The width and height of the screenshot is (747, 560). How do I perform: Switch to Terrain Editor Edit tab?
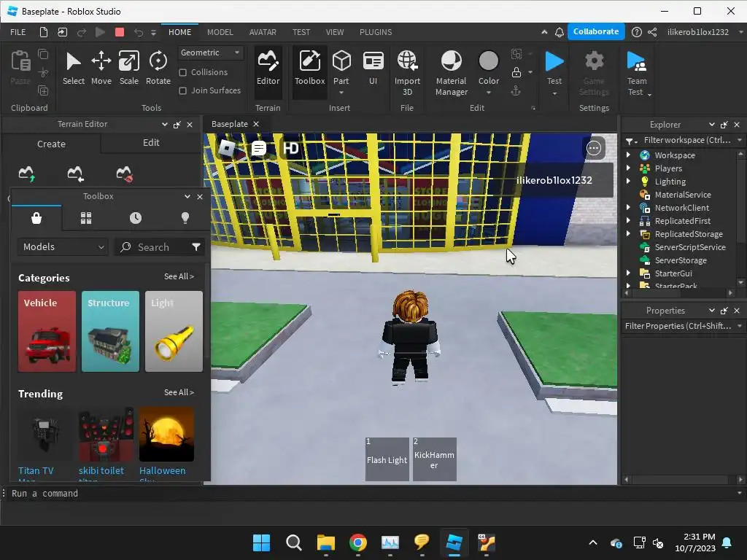tap(151, 143)
